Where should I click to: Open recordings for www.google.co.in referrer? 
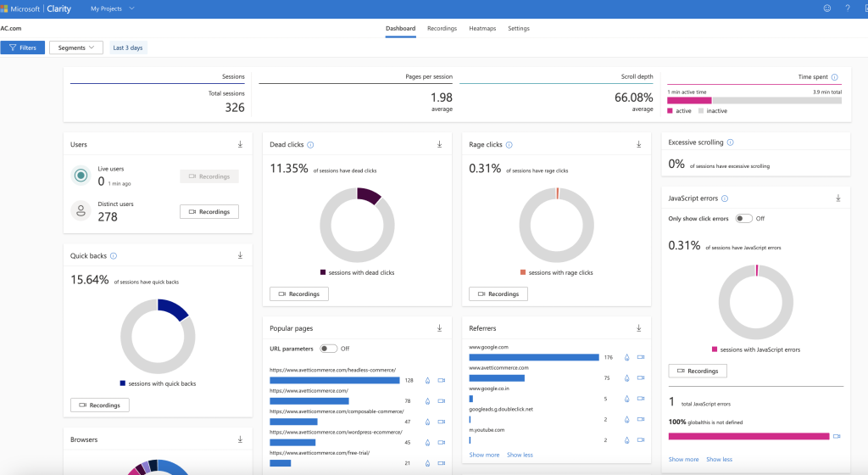point(641,399)
